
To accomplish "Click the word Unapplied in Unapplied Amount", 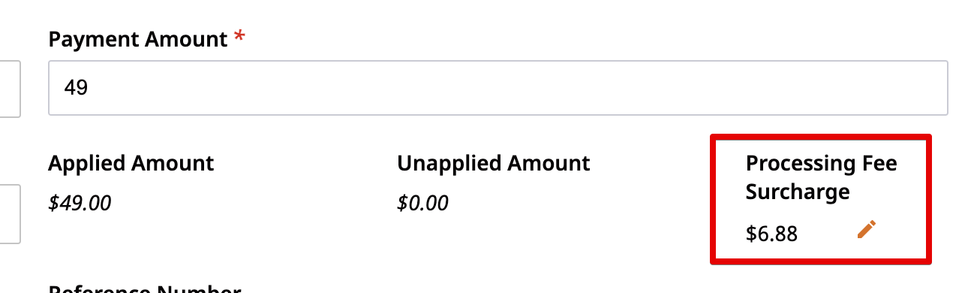I will [449, 163].
